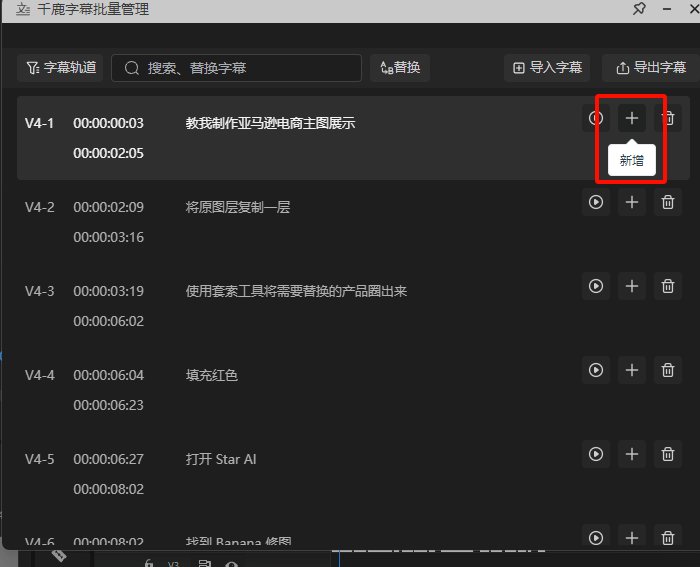Viewport: 700px width, 567px height.
Task: Click start time 00:00:02:09
Action: click(108, 207)
